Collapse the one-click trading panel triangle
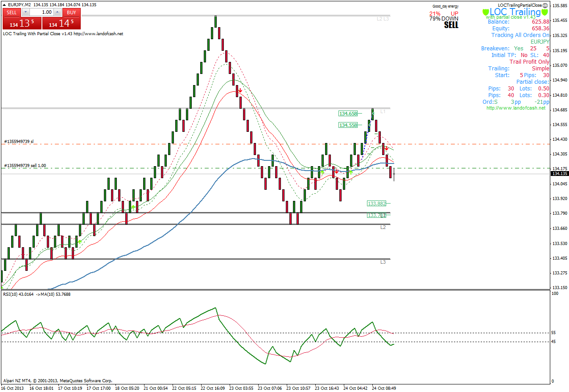Screen dimensions: 569x392 4,4
